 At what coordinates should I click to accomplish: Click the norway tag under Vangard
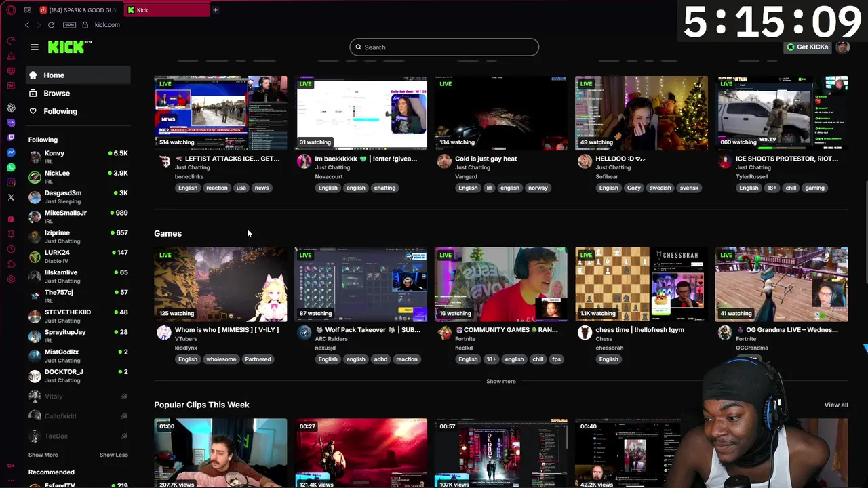[538, 188]
